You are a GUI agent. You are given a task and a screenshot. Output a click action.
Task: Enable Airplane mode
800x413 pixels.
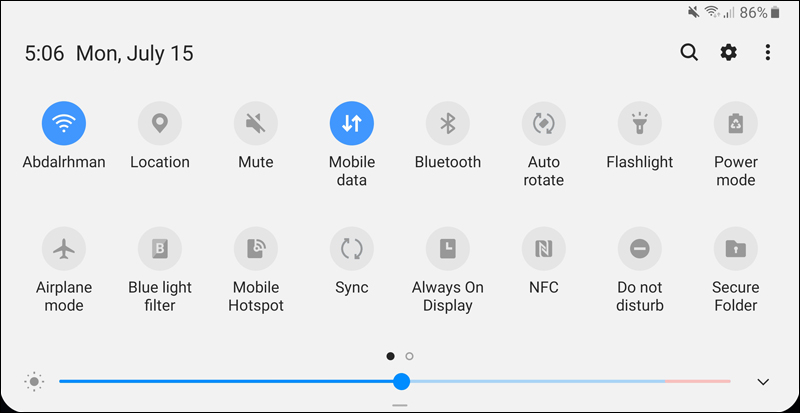point(64,248)
